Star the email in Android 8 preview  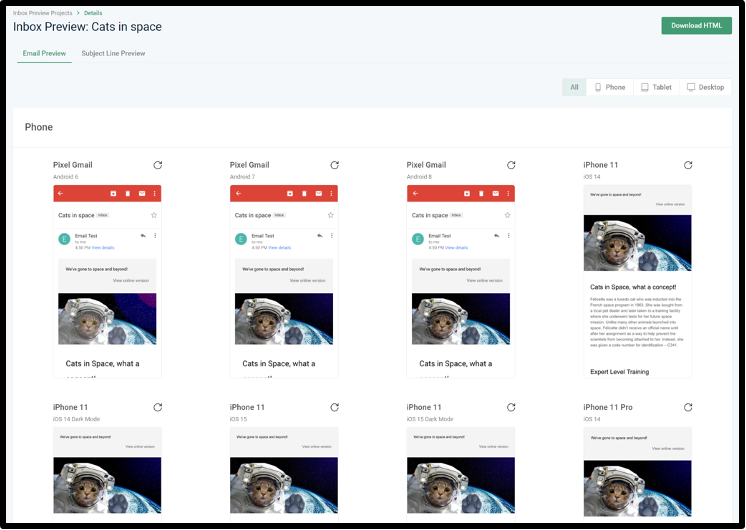(508, 215)
